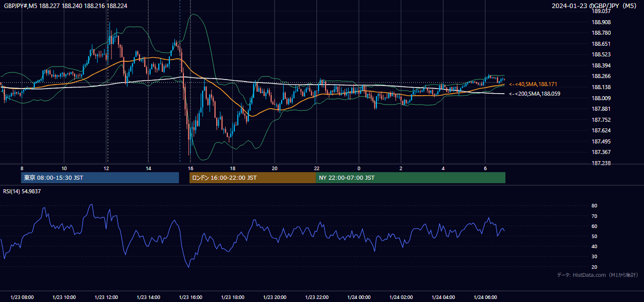Click RSI scale value 70
644x302 pixels.
[595, 216]
